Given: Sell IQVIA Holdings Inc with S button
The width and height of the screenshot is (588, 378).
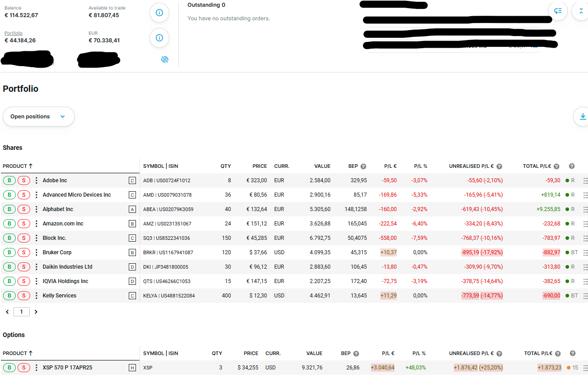Looking at the screenshot, I should (x=24, y=281).
